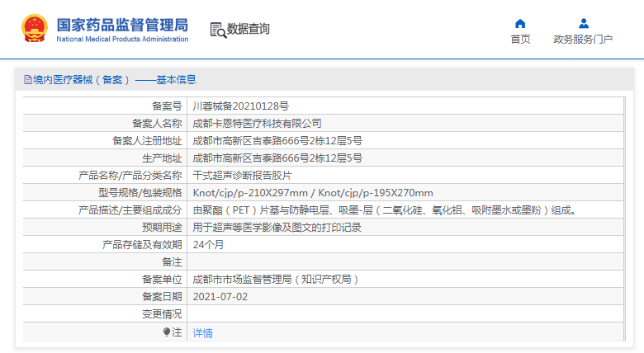Click the 备案人注册地址 label
Viewport: 644px width, 353px height.
click(x=147, y=141)
